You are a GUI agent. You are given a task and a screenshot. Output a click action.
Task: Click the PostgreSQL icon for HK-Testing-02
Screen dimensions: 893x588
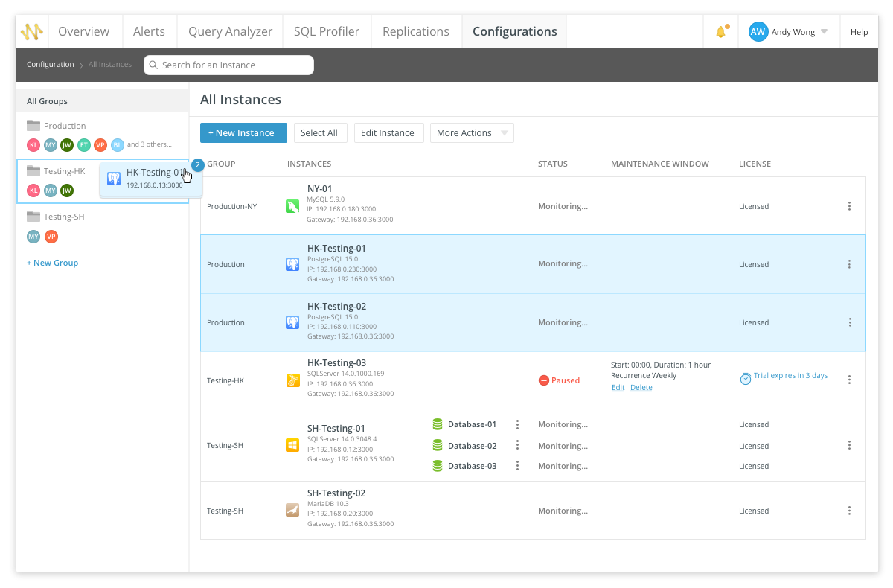click(292, 322)
